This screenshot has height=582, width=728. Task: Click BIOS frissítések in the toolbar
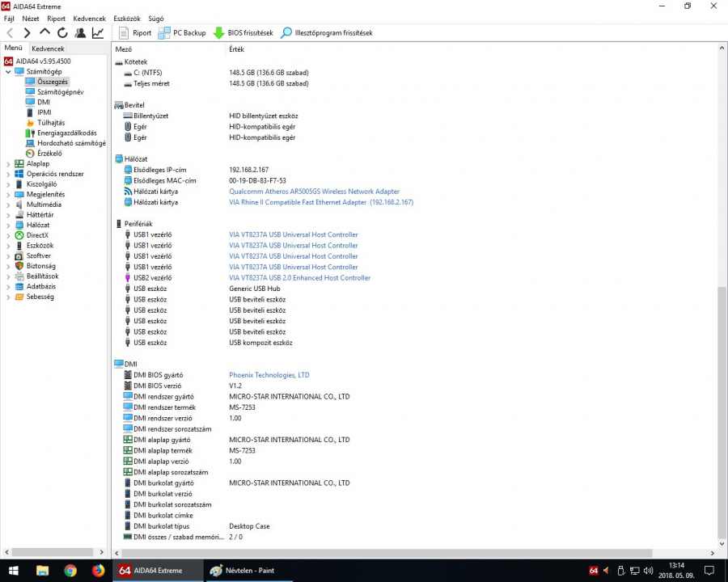click(243, 33)
